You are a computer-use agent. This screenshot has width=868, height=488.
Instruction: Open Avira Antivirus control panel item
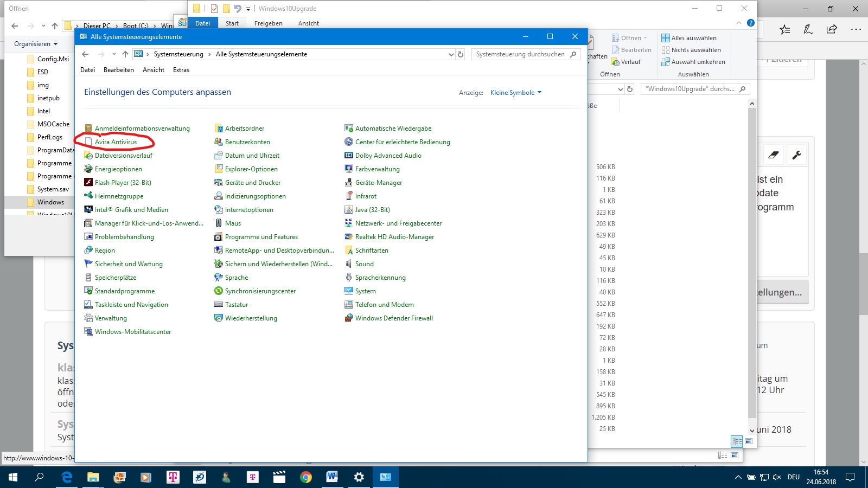116,142
